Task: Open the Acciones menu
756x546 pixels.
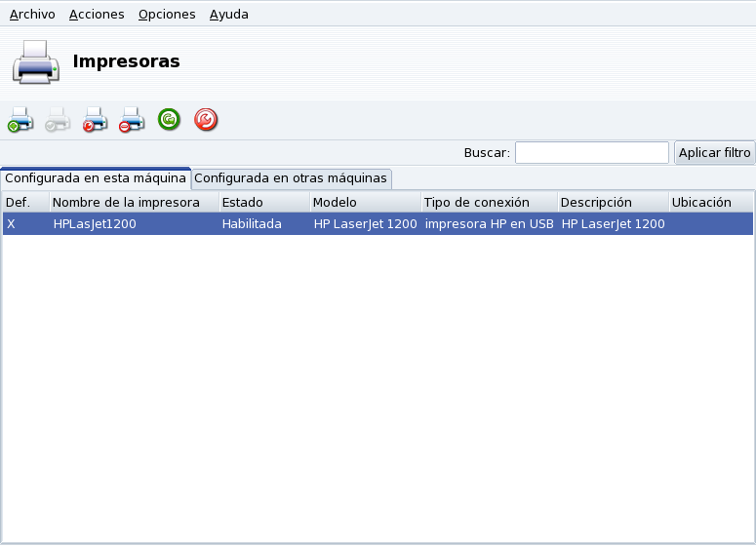Action: pos(97,15)
